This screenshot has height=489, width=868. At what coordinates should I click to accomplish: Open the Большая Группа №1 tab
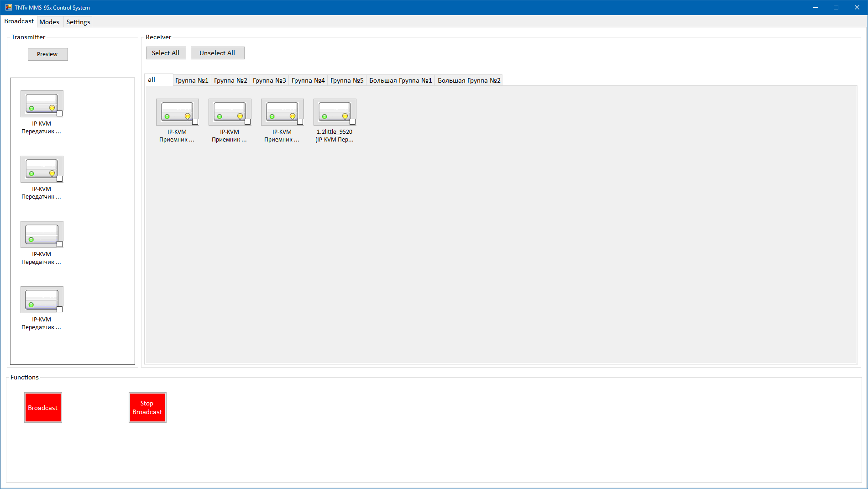coord(400,80)
